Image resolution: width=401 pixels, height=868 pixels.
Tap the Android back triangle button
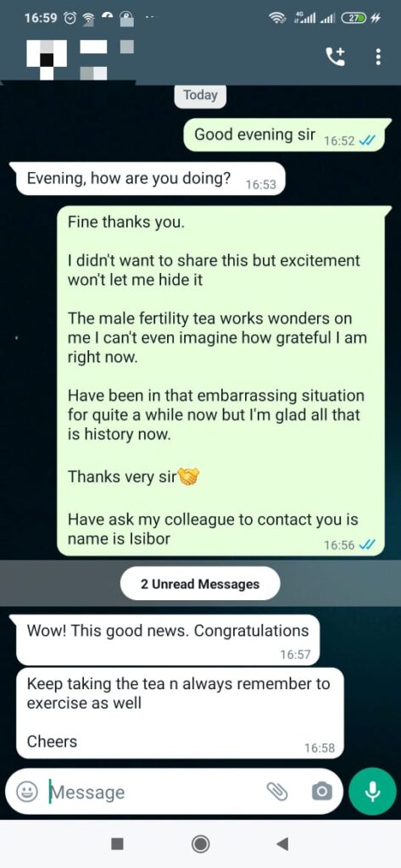click(282, 843)
